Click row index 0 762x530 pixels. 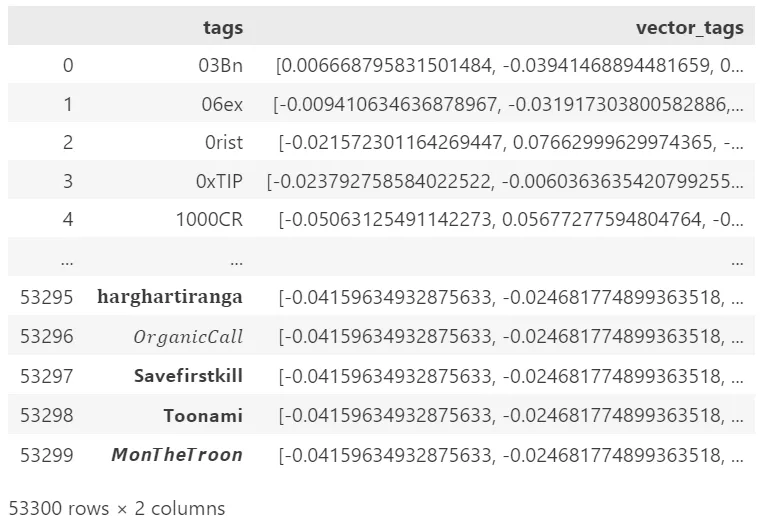pos(68,65)
